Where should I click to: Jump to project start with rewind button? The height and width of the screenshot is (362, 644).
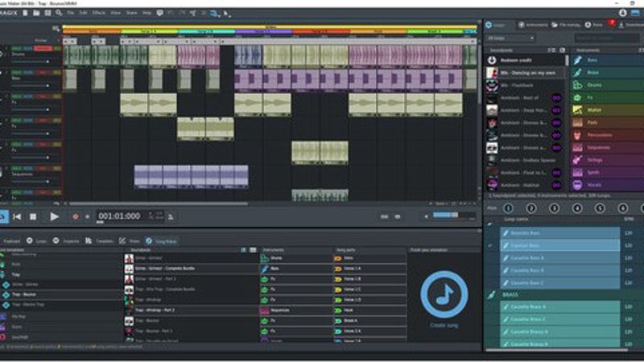[x=17, y=216]
